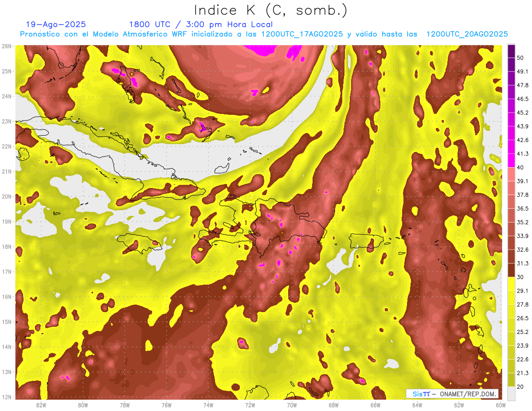Click the color bar value '25.2'
Viewport: 532px width, 411px height.
[523, 332]
